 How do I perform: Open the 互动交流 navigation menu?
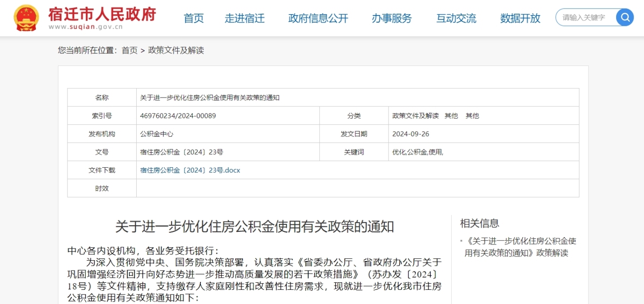click(x=456, y=18)
